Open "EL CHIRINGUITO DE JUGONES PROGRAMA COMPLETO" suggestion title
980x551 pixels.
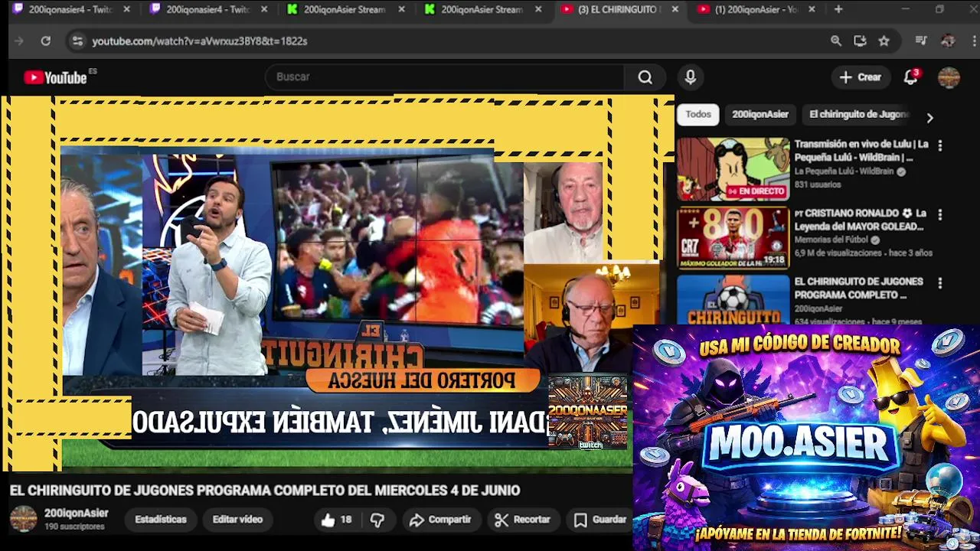coord(858,288)
